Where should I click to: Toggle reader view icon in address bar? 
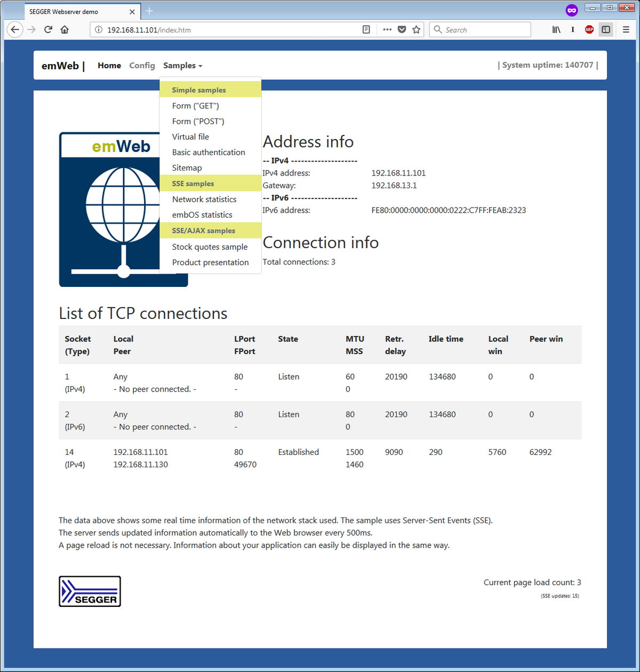pyautogui.click(x=366, y=30)
